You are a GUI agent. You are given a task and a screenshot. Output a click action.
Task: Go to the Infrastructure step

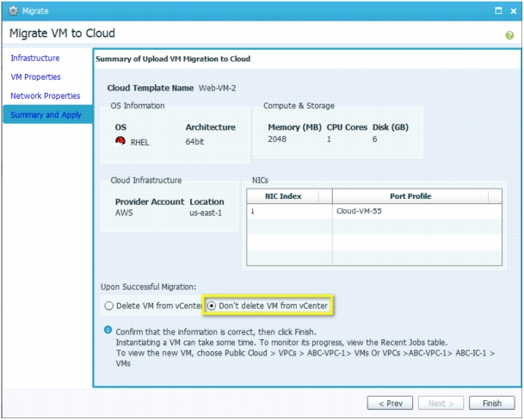point(35,59)
